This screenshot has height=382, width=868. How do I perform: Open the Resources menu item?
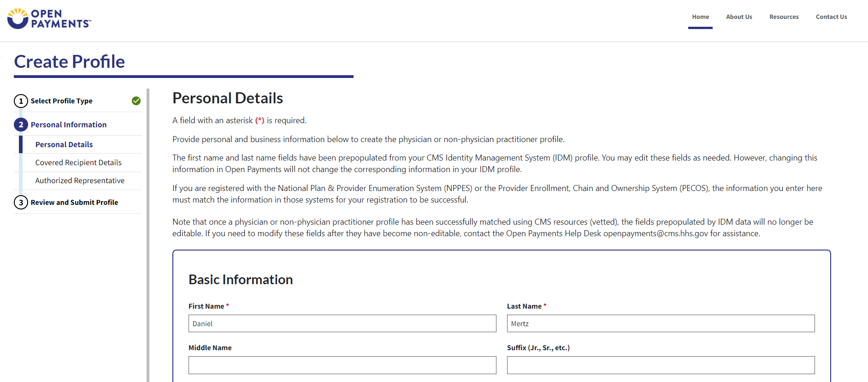[x=784, y=17]
